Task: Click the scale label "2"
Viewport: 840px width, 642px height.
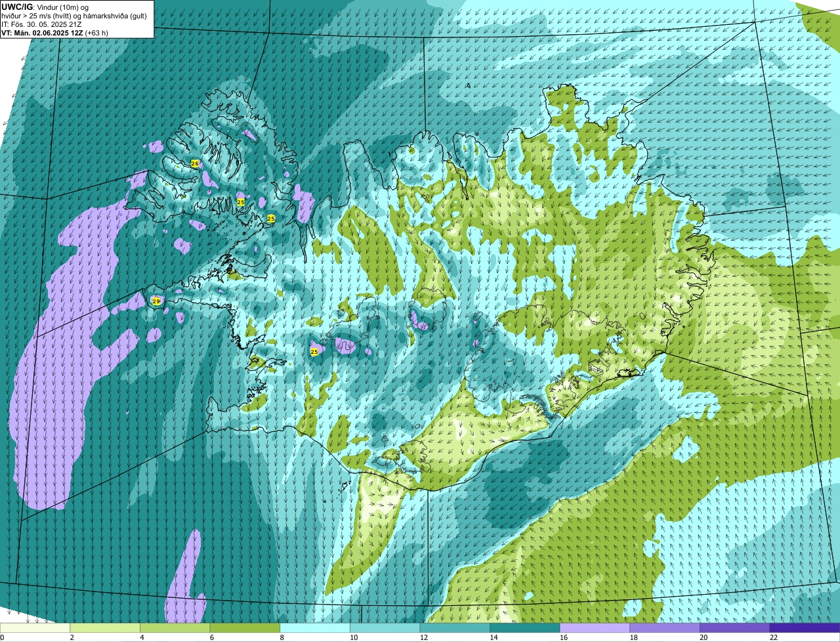Action: pyautogui.click(x=72, y=637)
